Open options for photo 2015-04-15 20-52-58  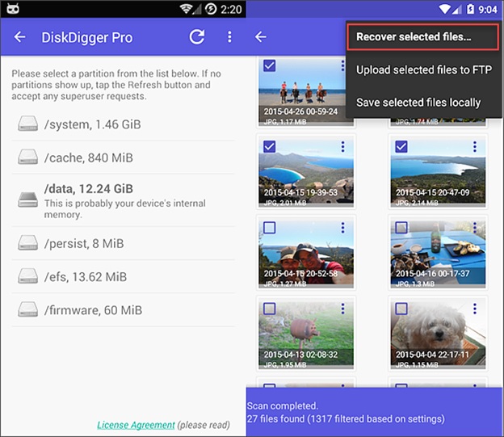(x=342, y=228)
